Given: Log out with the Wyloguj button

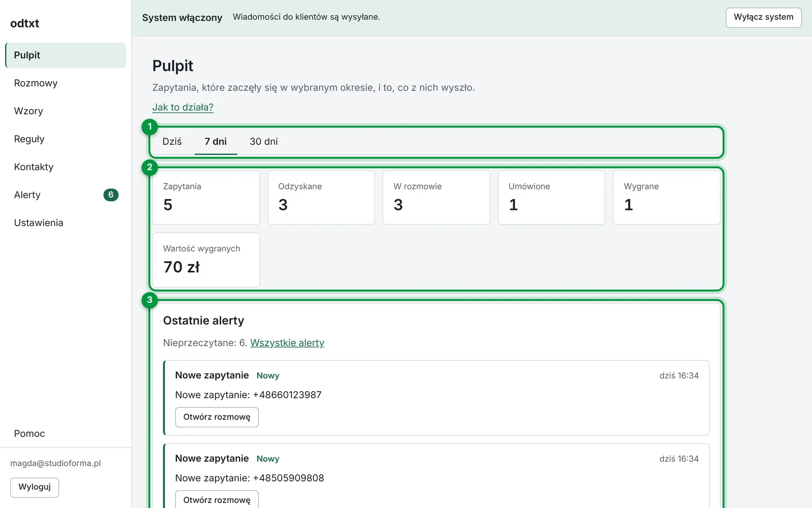Looking at the screenshot, I should click(x=35, y=487).
